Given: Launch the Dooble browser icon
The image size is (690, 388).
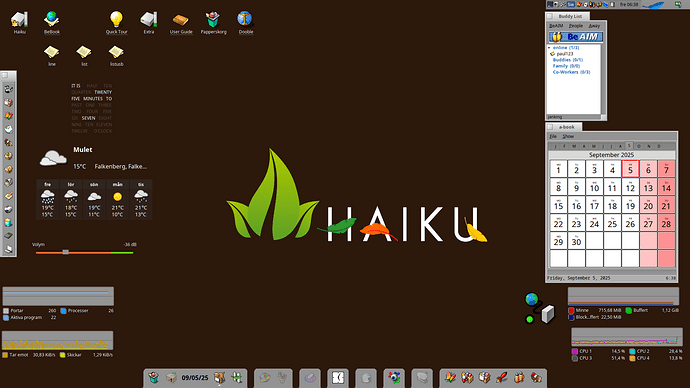Looking at the screenshot, I should [x=245, y=19].
